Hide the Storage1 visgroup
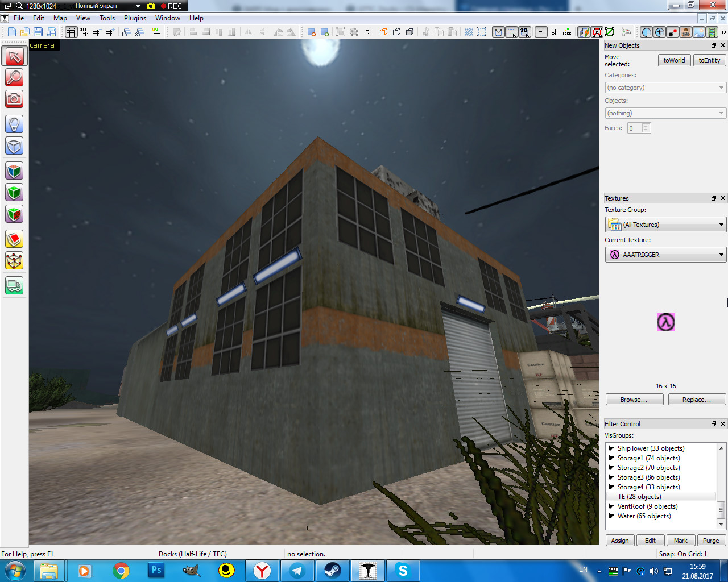The width and height of the screenshot is (728, 582). 611,458
